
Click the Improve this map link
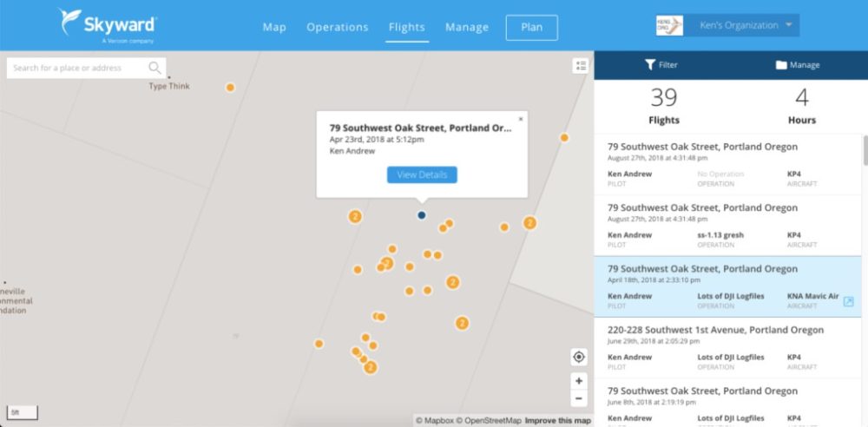click(558, 421)
